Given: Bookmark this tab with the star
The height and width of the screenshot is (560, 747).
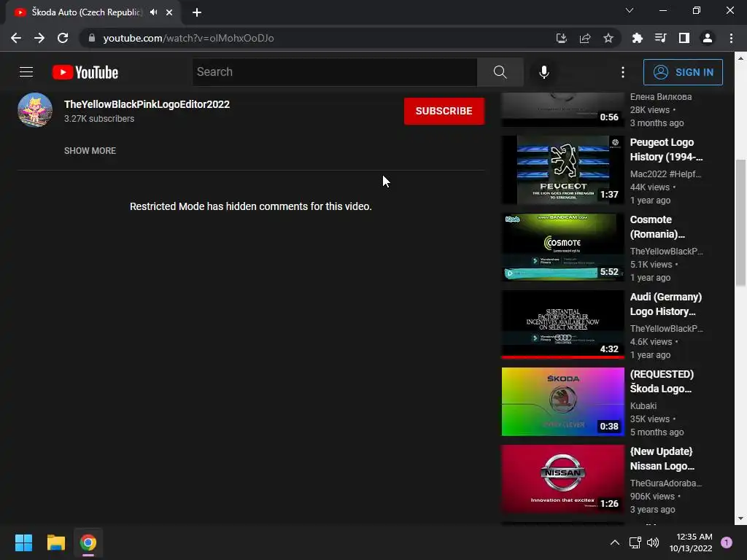Looking at the screenshot, I should (x=608, y=38).
